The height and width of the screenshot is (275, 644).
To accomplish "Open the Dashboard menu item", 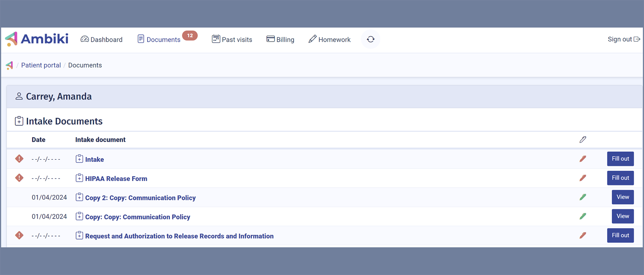I will click(102, 39).
